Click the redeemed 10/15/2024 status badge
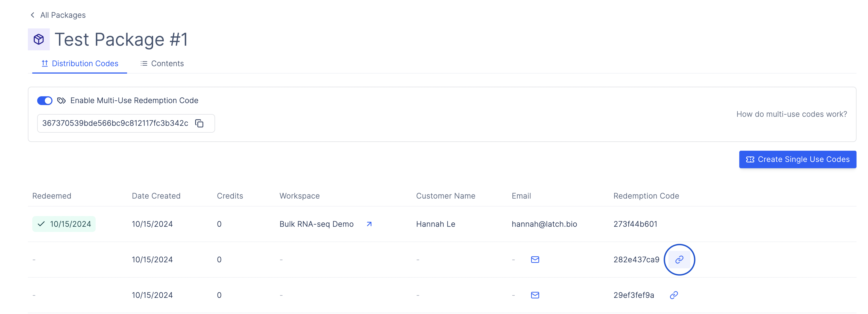Viewport: 868px width, 314px height. (x=64, y=224)
